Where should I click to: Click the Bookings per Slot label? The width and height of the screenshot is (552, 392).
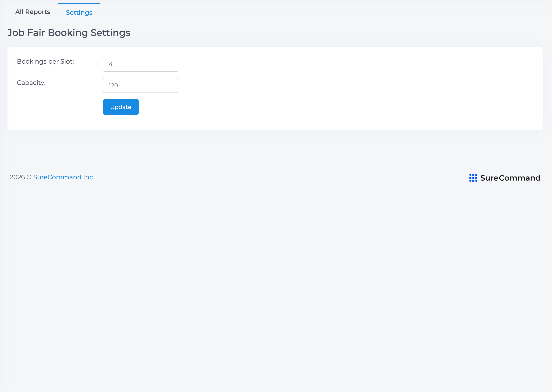[x=45, y=61]
